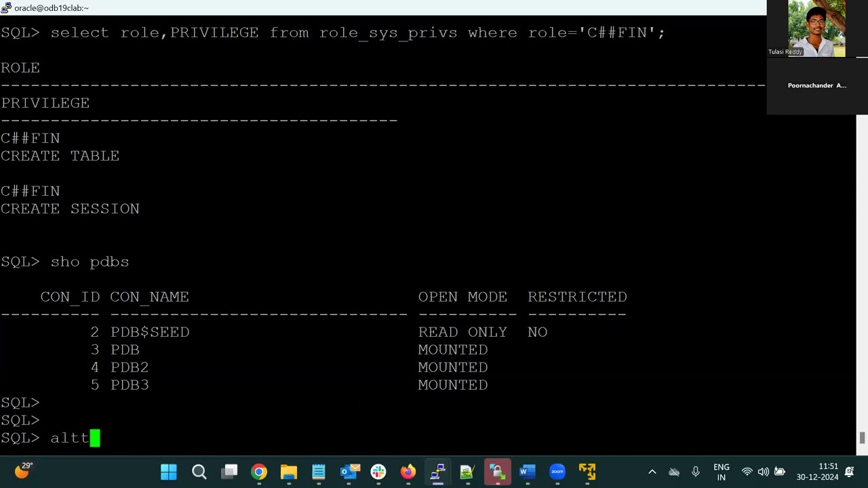Click the cloud sync tray icon
868x488 pixels.
click(x=674, y=472)
